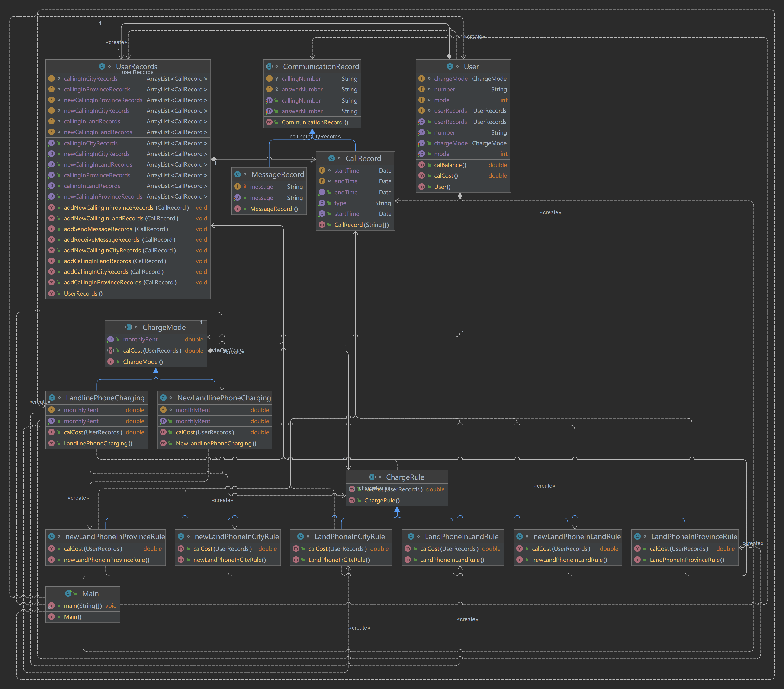Click the property icon beside monthlyRent in ChargeMode
The height and width of the screenshot is (689, 784).
click(x=110, y=339)
